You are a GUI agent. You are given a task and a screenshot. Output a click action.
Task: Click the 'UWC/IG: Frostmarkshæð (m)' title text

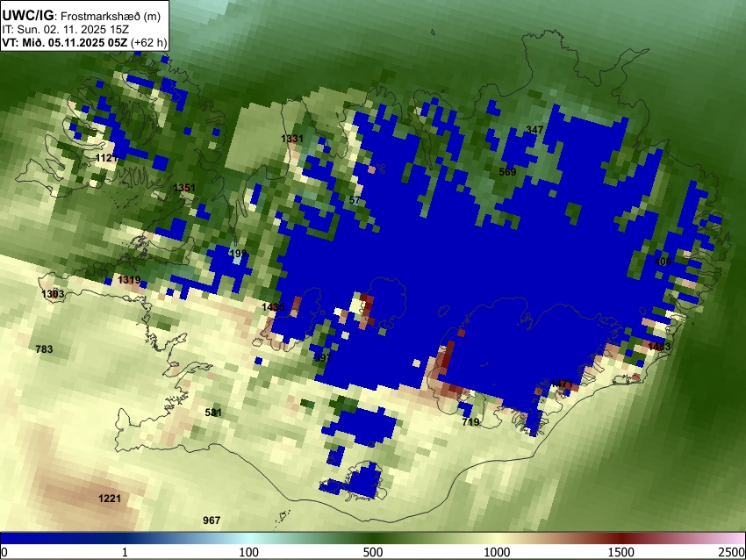pos(82,16)
